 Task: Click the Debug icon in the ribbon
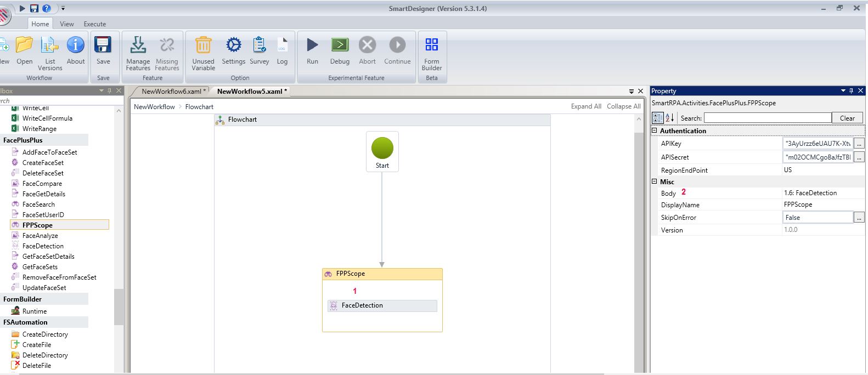coord(340,46)
